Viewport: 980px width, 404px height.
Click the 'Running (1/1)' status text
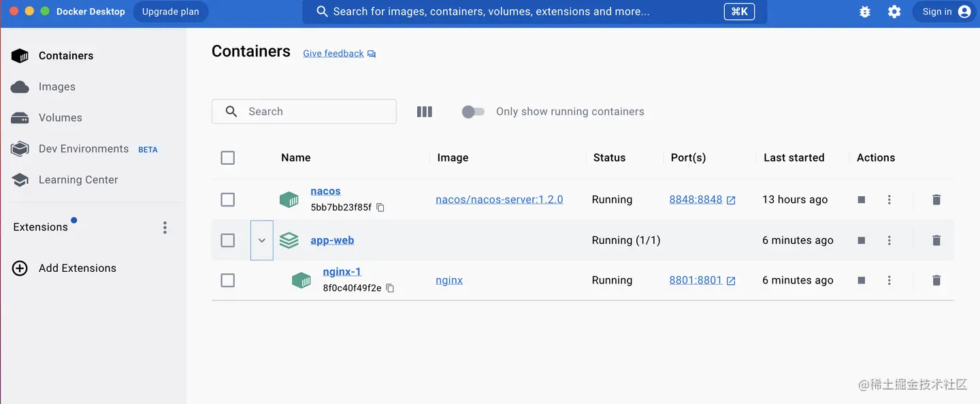point(626,240)
